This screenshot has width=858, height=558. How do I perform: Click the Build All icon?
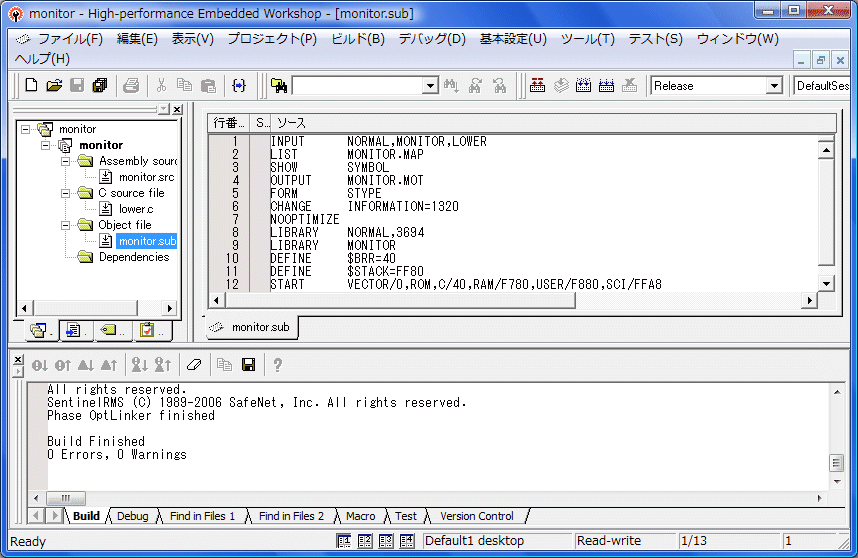606,85
